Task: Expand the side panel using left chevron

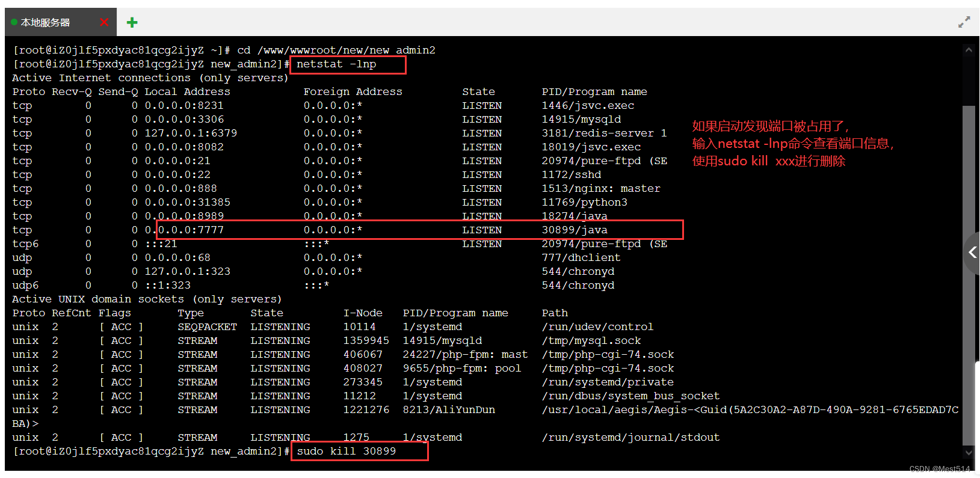Action: [x=972, y=253]
